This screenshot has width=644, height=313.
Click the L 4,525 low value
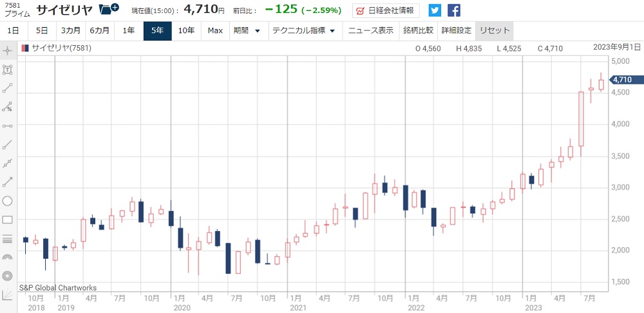tap(509, 48)
